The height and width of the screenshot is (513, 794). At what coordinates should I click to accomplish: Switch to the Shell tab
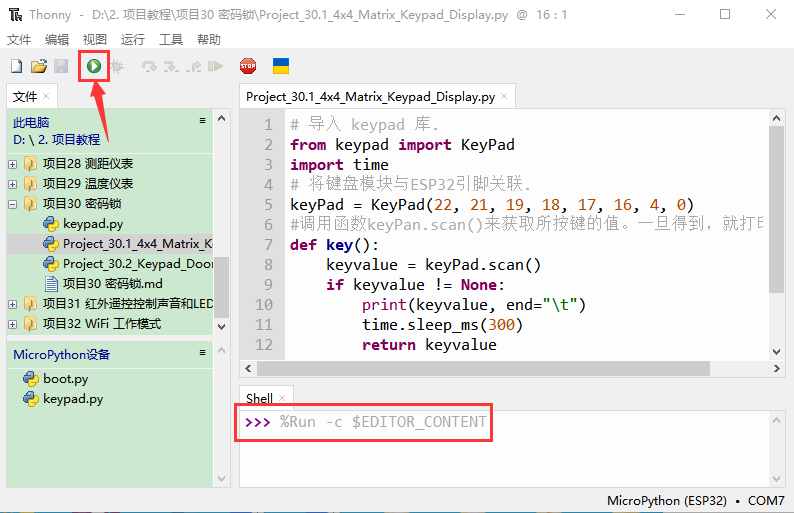coord(259,398)
